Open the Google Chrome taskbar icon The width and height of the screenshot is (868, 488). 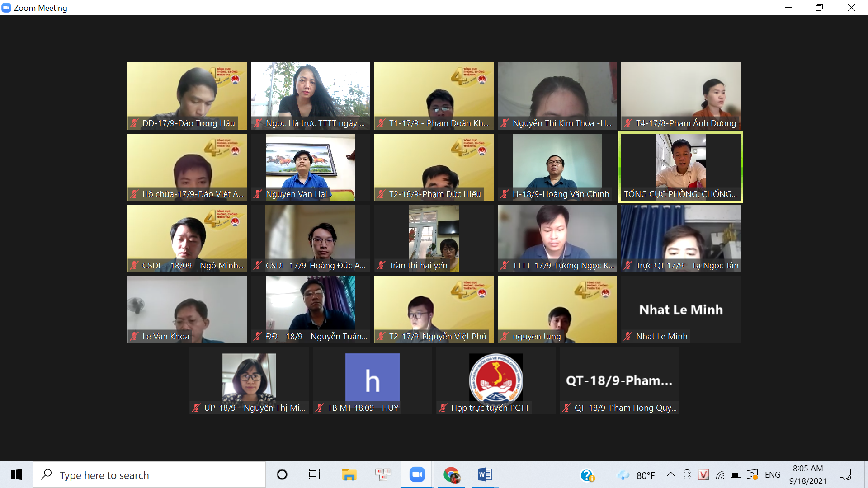451,474
